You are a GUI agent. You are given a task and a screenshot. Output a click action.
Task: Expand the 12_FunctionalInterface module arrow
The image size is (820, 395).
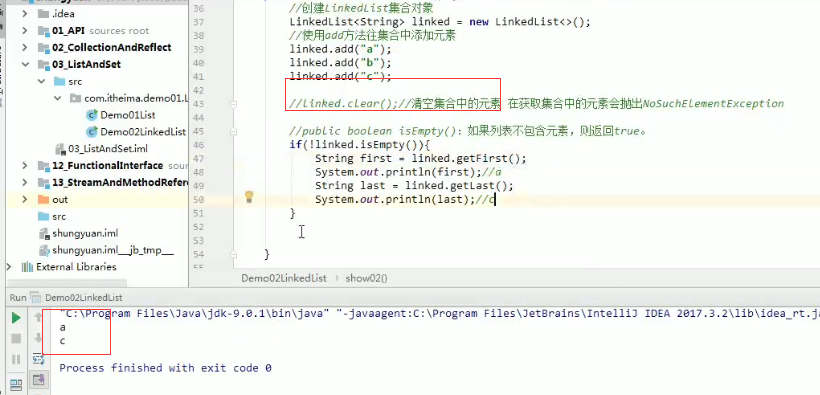[x=25, y=166]
